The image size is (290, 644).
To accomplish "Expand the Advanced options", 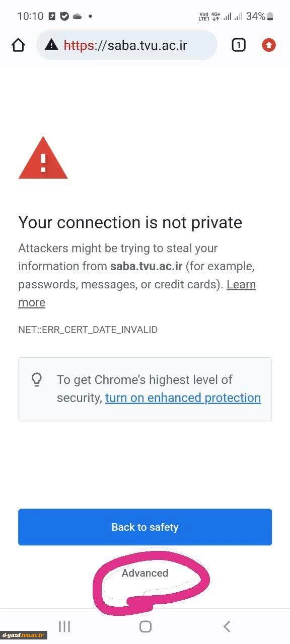I will pyautogui.click(x=145, y=573).
